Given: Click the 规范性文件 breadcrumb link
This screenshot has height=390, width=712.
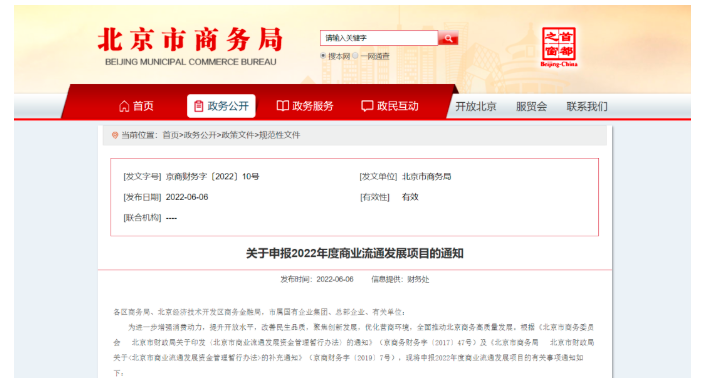Looking at the screenshot, I should click(x=279, y=135).
